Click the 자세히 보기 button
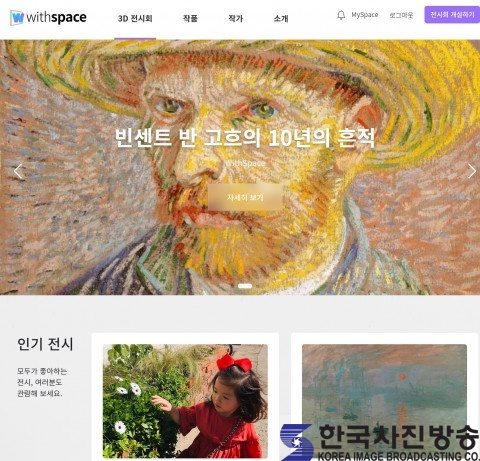Screen dimensions: 480x461 245,197
